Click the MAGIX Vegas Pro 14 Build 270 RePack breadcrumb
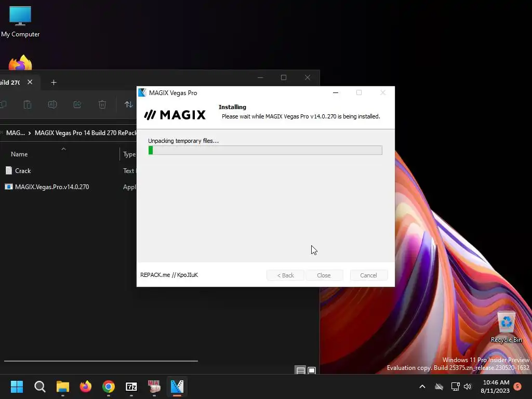 tap(86, 133)
